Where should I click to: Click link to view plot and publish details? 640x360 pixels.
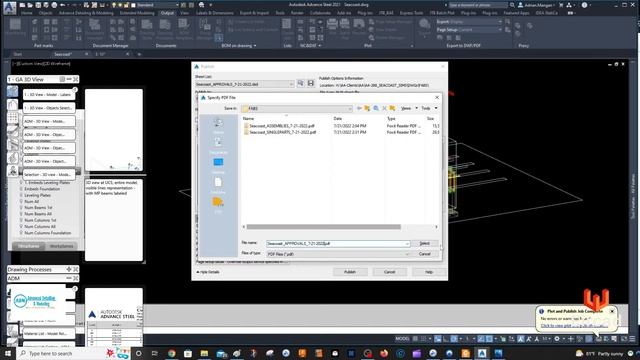pos(574,326)
